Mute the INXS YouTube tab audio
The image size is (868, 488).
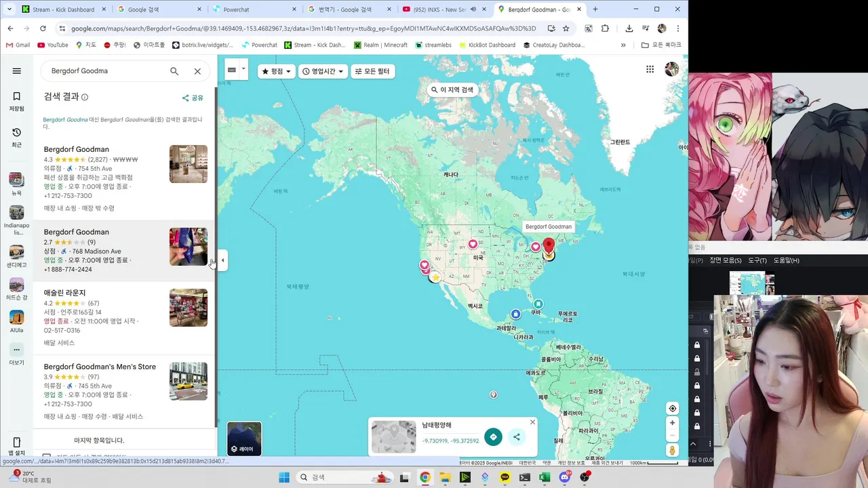tap(473, 9)
